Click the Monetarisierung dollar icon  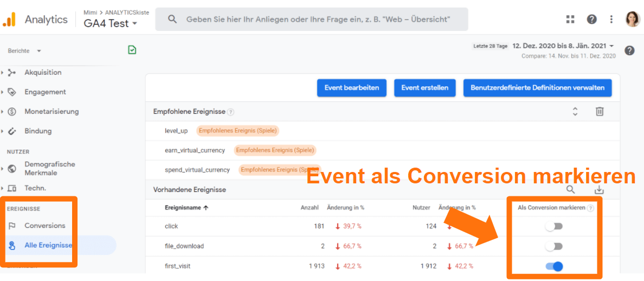click(x=12, y=111)
